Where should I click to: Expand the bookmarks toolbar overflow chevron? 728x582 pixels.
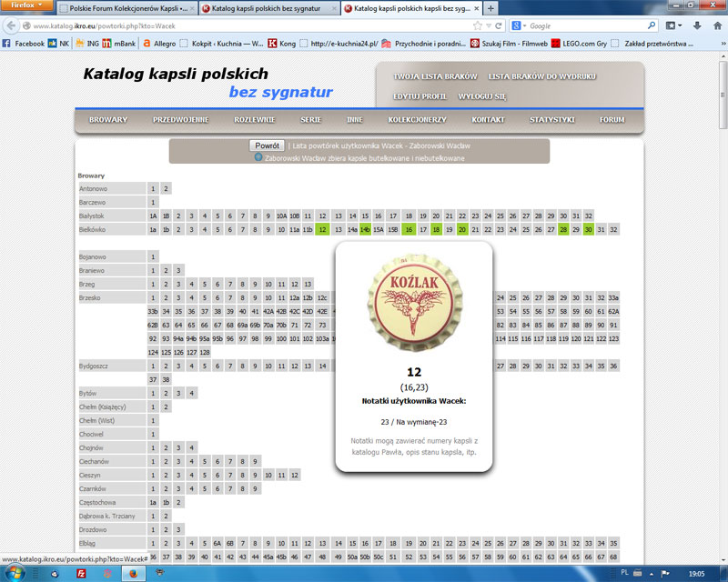pos(720,43)
